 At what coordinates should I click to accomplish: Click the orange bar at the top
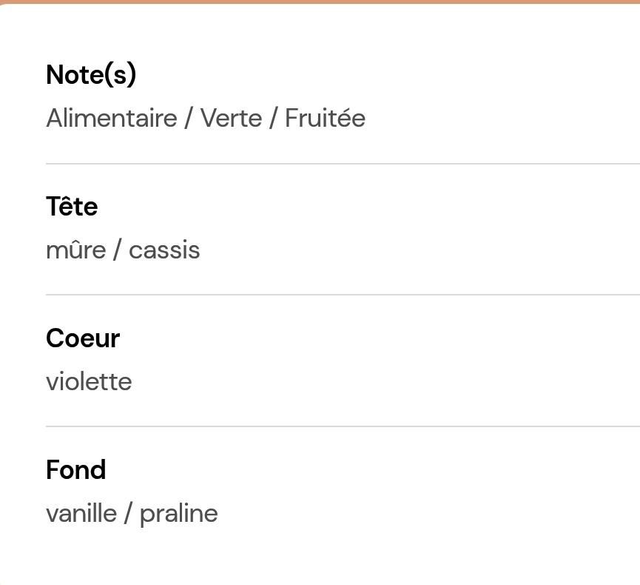point(320,2)
